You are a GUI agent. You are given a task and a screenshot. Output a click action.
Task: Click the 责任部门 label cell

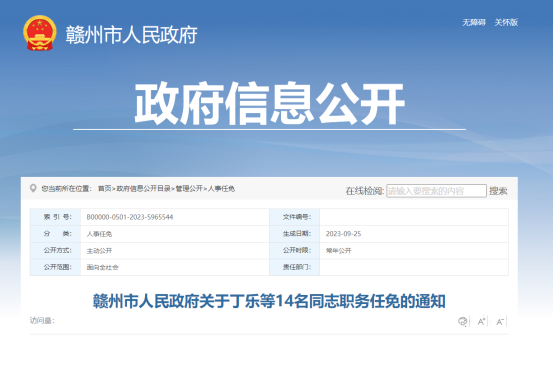click(x=295, y=267)
